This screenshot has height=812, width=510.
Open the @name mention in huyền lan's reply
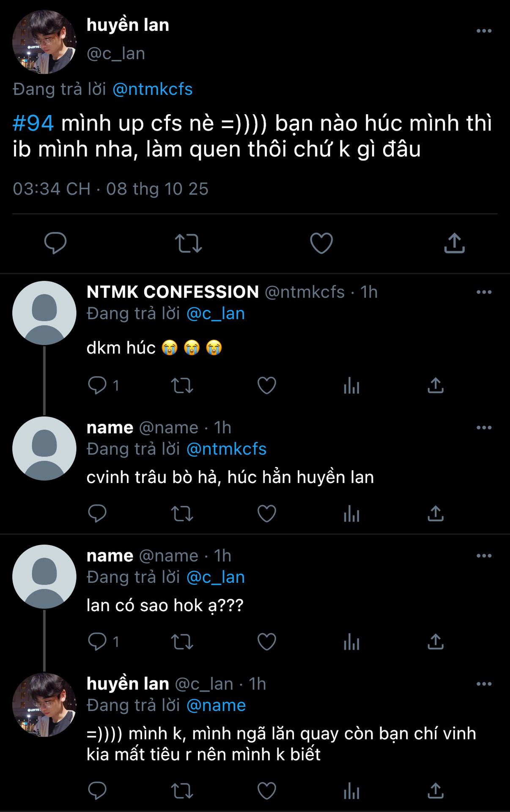216,705
